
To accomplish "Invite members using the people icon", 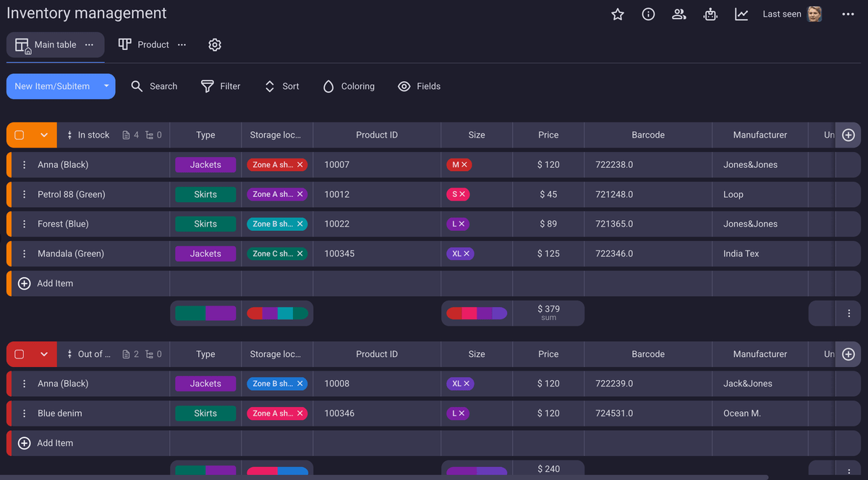I will tap(678, 14).
